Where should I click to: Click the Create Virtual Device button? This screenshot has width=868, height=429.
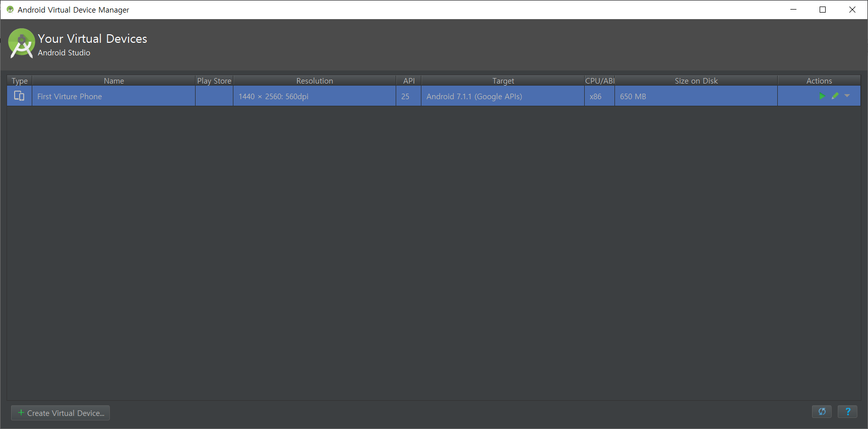pos(60,413)
